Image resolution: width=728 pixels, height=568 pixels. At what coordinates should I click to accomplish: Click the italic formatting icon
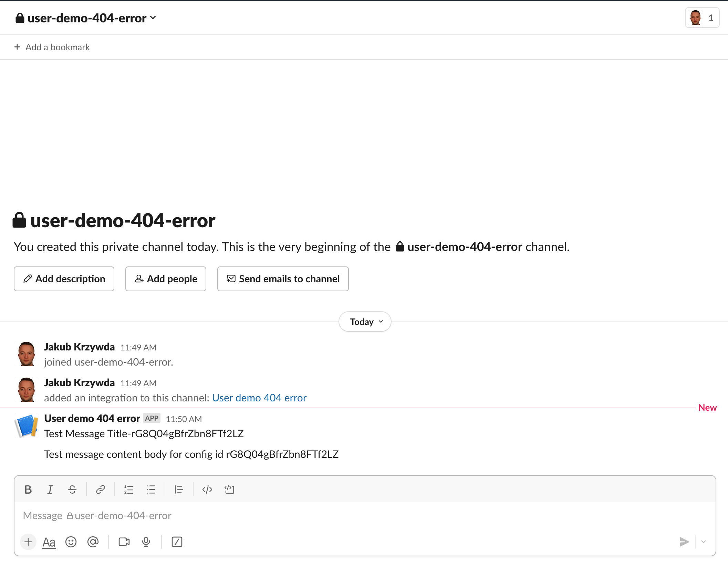click(x=50, y=489)
